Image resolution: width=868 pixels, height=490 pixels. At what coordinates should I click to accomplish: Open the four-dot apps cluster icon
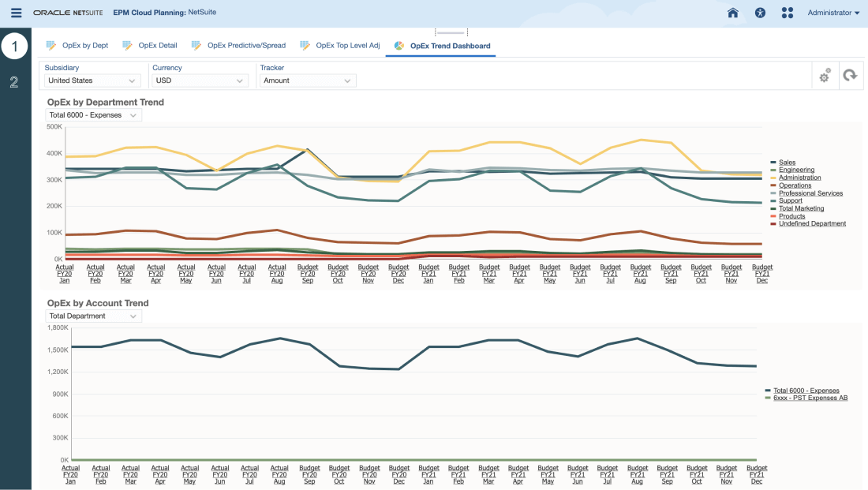point(787,13)
